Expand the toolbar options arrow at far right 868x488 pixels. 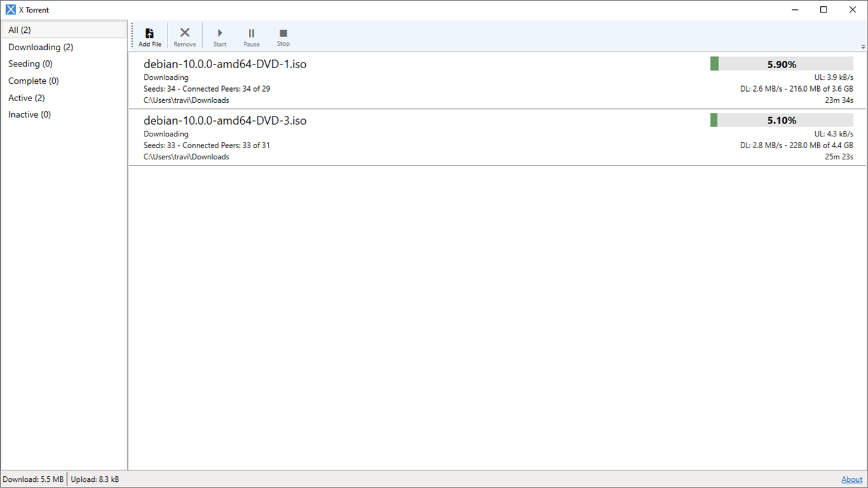coord(862,47)
